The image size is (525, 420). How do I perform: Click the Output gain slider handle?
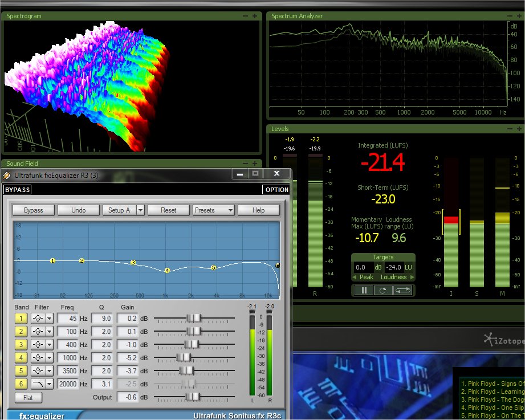pos(193,397)
